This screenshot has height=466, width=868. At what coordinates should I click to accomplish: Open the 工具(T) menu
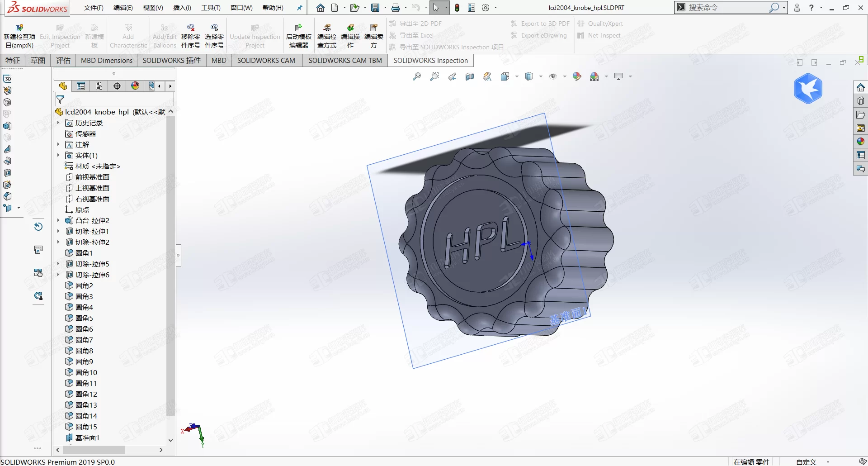click(211, 8)
